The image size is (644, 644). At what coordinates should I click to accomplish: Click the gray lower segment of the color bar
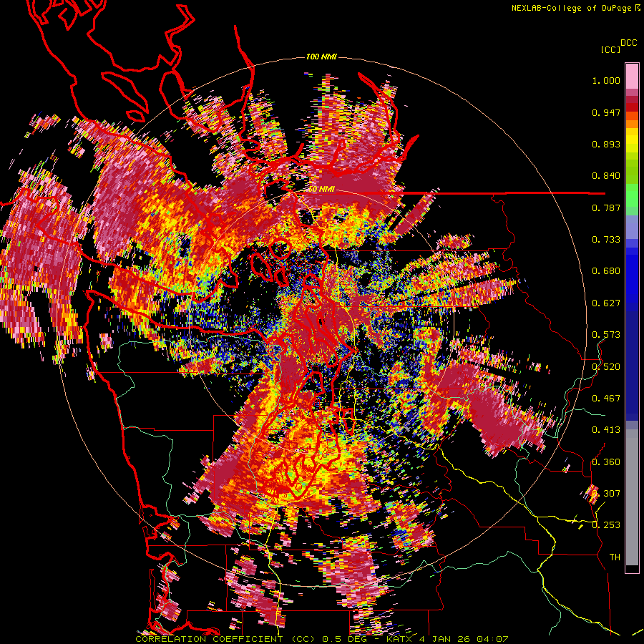(x=632, y=497)
